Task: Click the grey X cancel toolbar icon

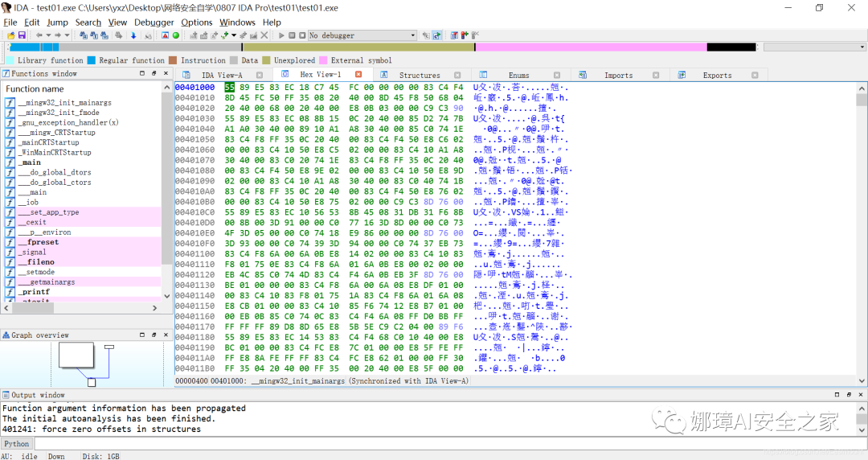Action: pyautogui.click(x=264, y=35)
